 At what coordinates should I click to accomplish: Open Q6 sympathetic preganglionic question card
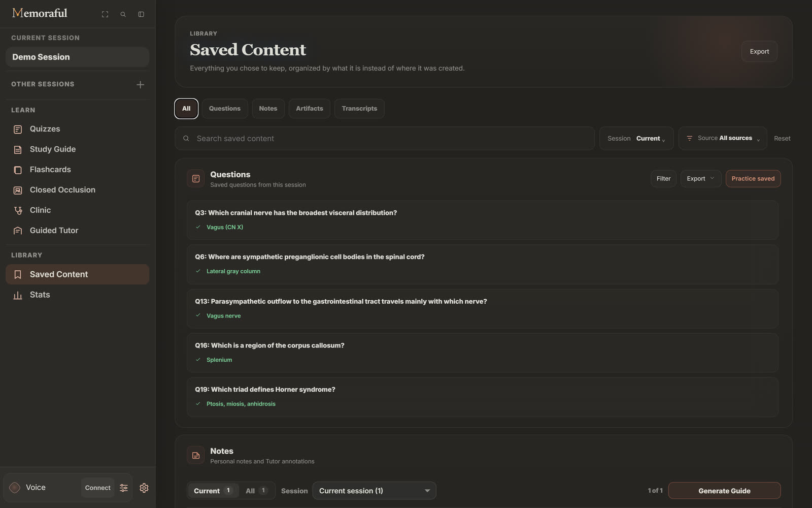[483, 264]
